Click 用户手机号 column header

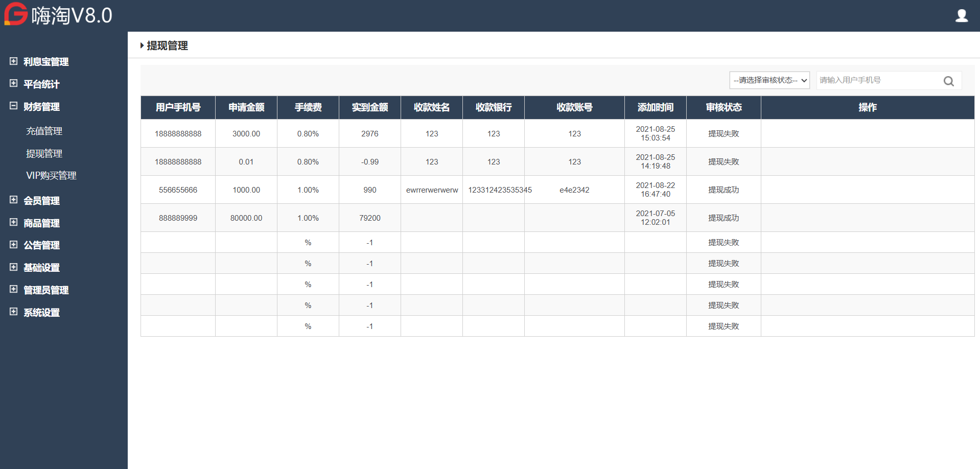coord(178,107)
